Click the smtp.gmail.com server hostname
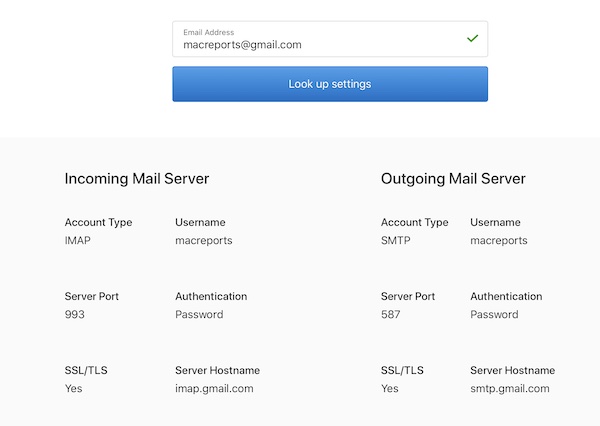 tap(510, 388)
